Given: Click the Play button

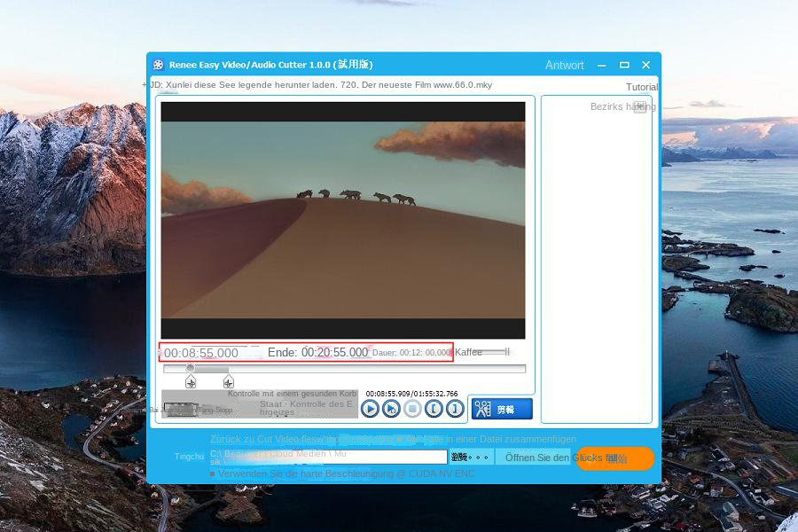Looking at the screenshot, I should (x=370, y=408).
